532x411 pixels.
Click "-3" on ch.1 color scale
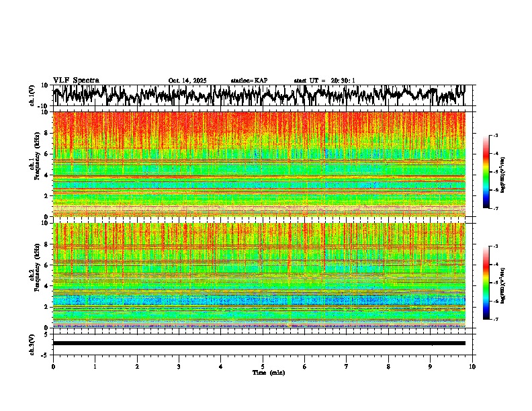[496, 135]
